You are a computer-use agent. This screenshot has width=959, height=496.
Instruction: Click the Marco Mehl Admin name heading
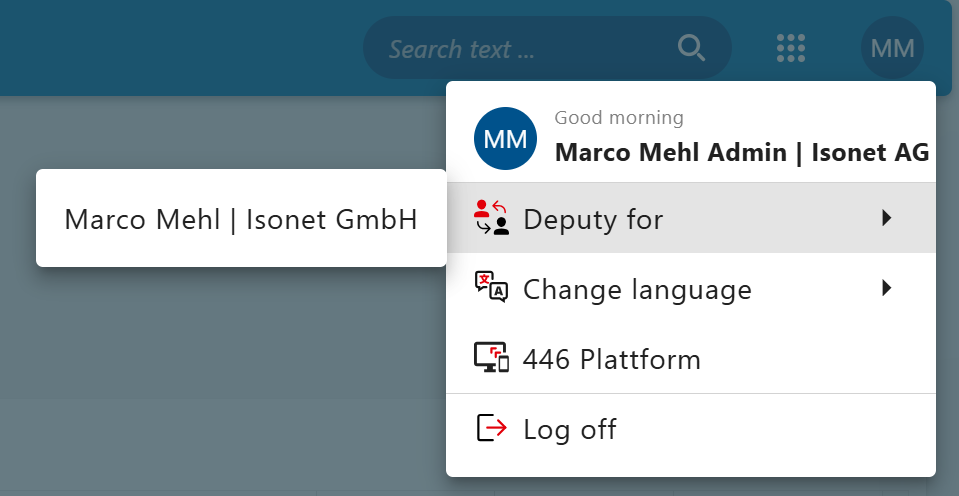pos(742,152)
